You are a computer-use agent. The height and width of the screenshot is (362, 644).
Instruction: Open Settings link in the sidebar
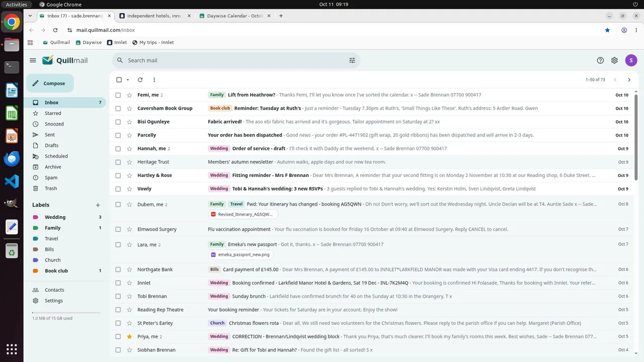[65, 301]
